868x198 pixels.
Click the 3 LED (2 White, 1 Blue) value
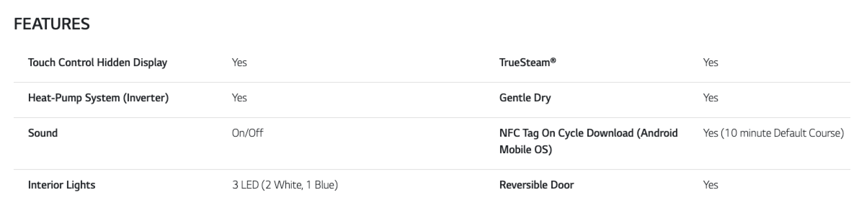[285, 185]
